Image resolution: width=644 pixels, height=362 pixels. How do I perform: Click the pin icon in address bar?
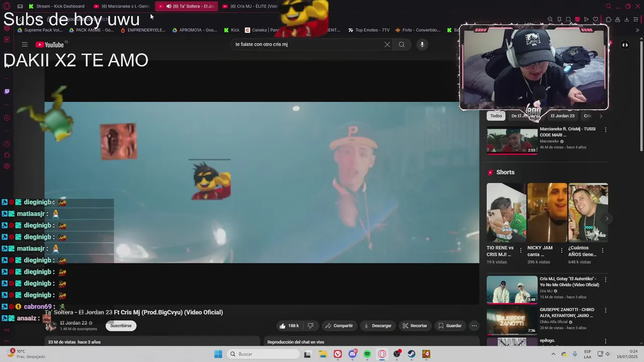(559, 20)
